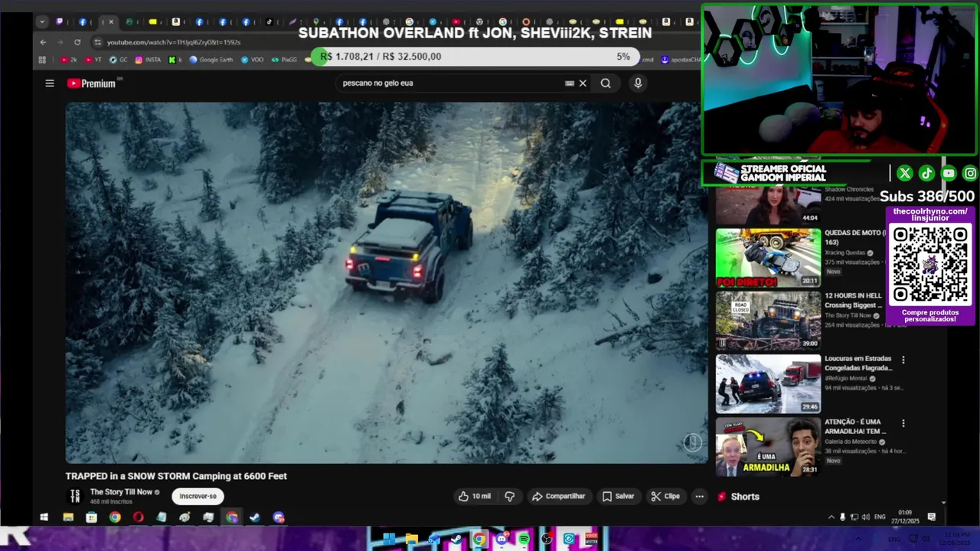Run search with the magnifier button
The image size is (980, 551).
pyautogui.click(x=606, y=83)
